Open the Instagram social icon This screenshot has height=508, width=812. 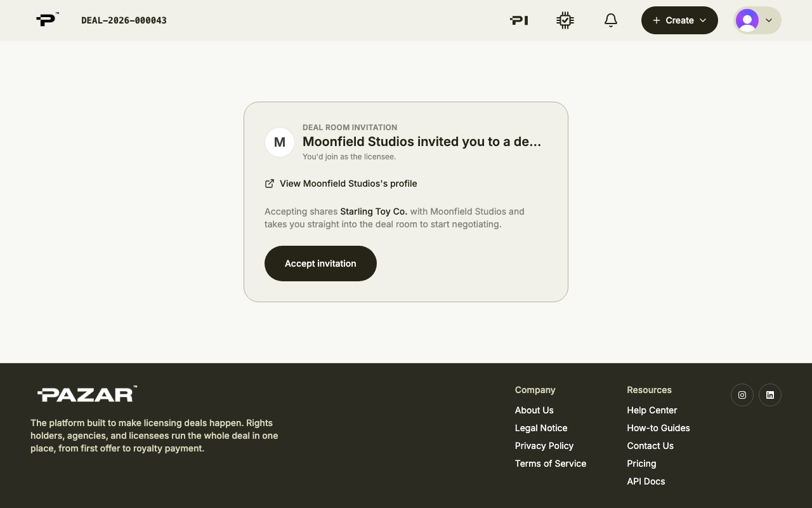pyautogui.click(x=742, y=395)
